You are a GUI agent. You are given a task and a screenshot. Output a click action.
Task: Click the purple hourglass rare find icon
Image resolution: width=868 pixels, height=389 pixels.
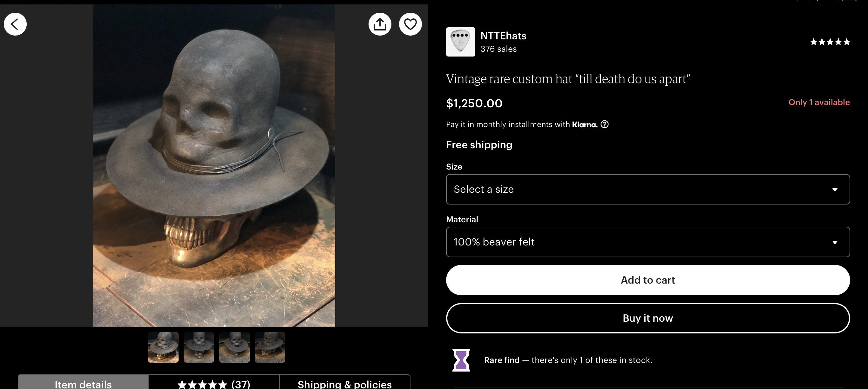(x=461, y=360)
